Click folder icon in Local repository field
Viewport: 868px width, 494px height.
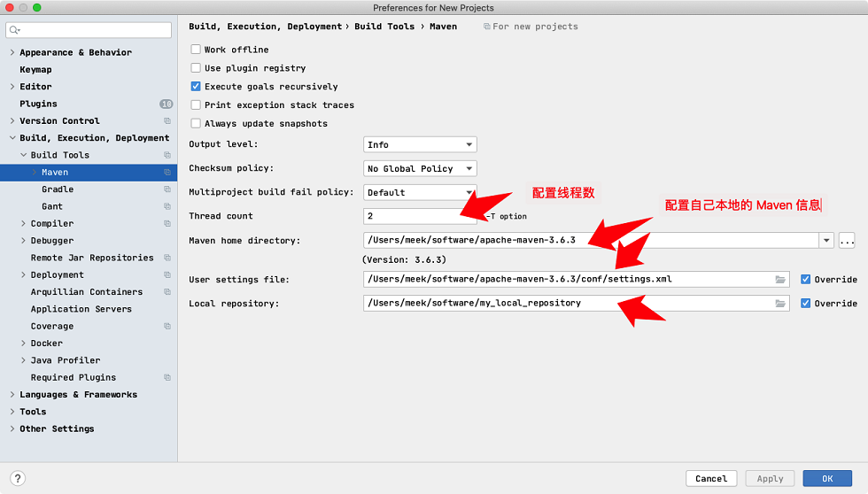pos(780,303)
